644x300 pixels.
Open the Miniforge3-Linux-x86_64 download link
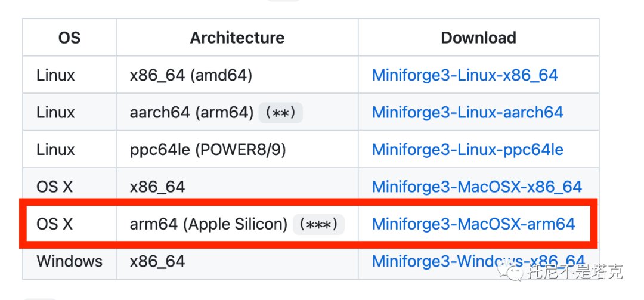(x=465, y=75)
